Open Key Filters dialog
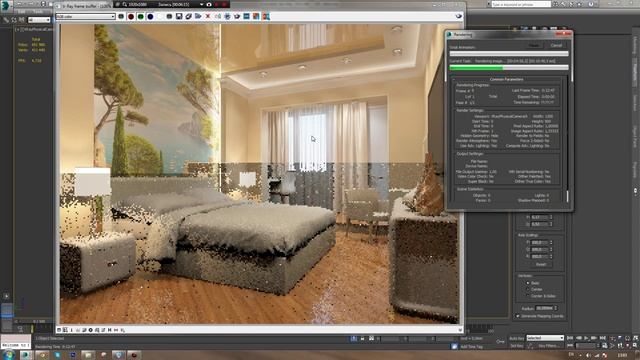The width and height of the screenshot is (640, 360). 548,346
